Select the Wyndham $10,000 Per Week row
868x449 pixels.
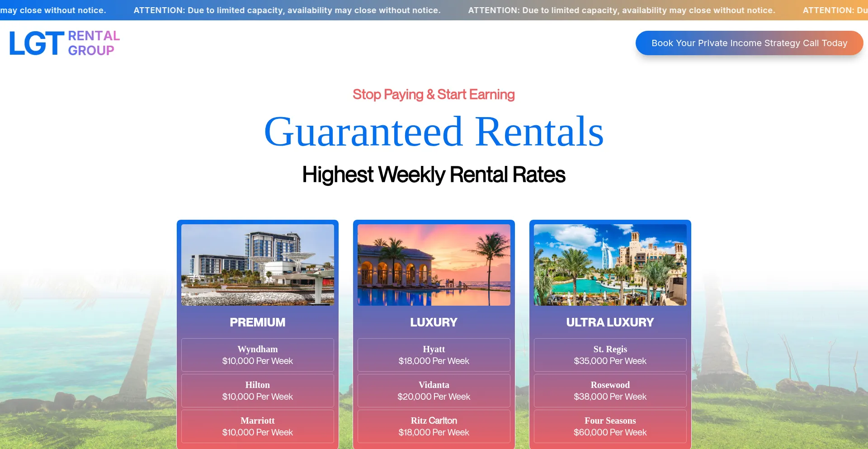258,355
